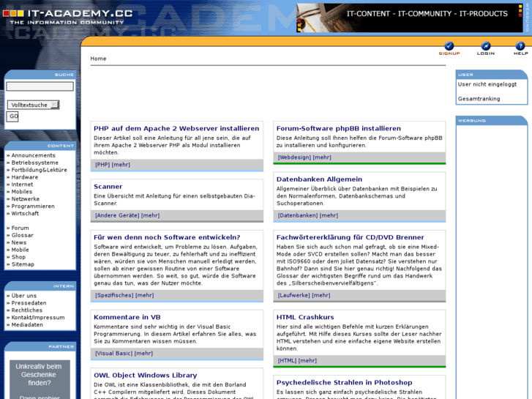532x399 pixels.
Task: Open Betriebssysteme category
Action: coord(35,163)
